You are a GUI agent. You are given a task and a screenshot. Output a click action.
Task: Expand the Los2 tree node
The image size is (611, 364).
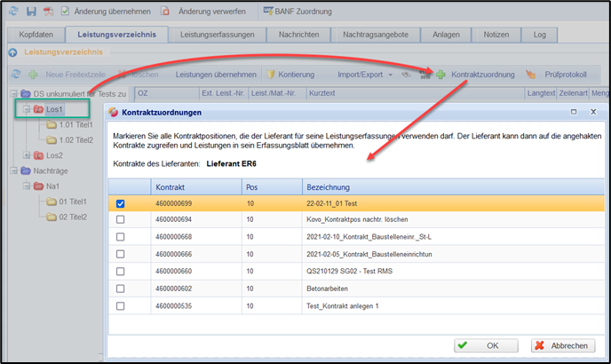pyautogui.click(x=26, y=155)
